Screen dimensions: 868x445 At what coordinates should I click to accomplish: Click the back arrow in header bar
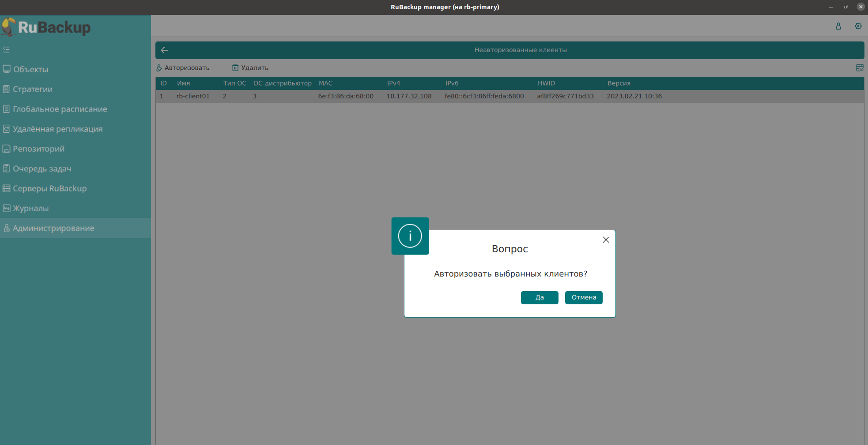click(x=164, y=50)
